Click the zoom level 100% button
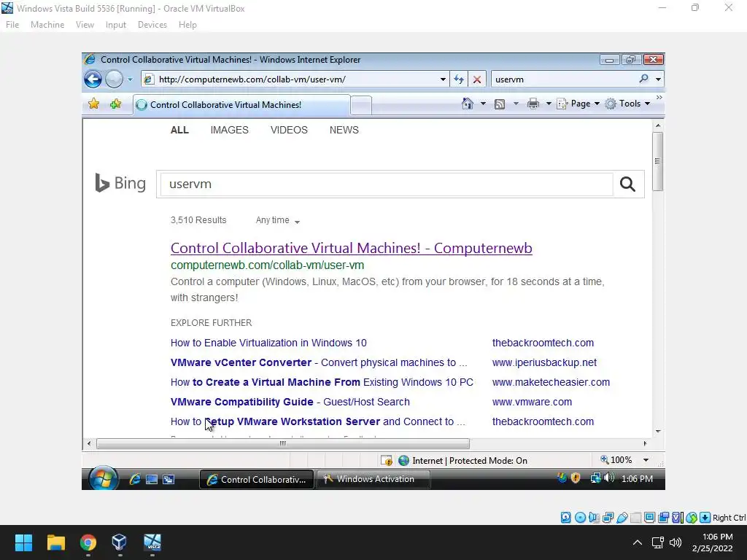Image resolution: width=747 pixels, height=560 pixels. click(616, 460)
